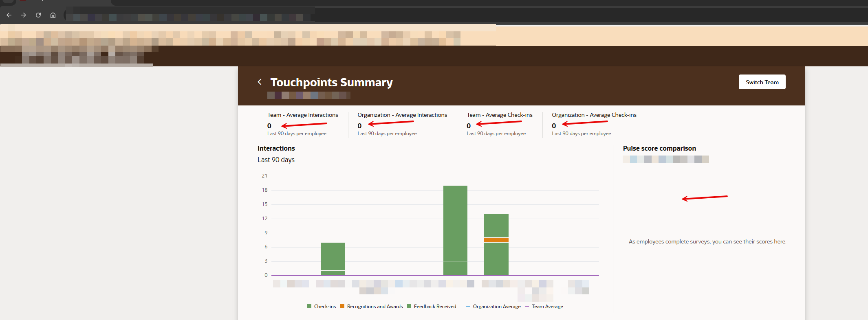
Task: Click the 21 value on the chart axis
Action: [x=264, y=176]
